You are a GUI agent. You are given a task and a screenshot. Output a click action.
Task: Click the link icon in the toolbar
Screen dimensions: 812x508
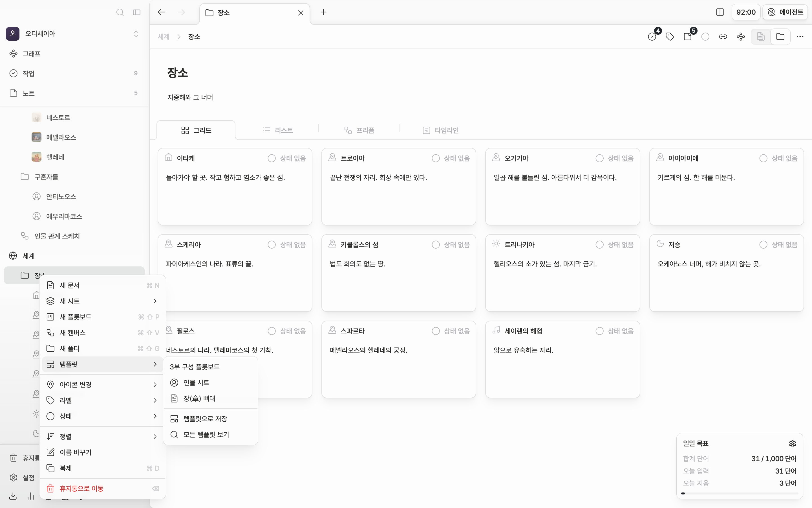coord(723,37)
